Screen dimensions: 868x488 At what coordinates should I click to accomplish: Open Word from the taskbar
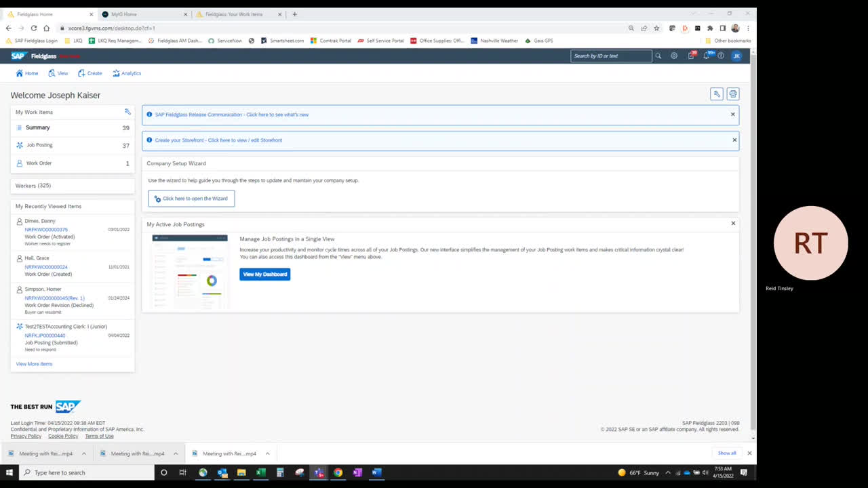tap(377, 472)
